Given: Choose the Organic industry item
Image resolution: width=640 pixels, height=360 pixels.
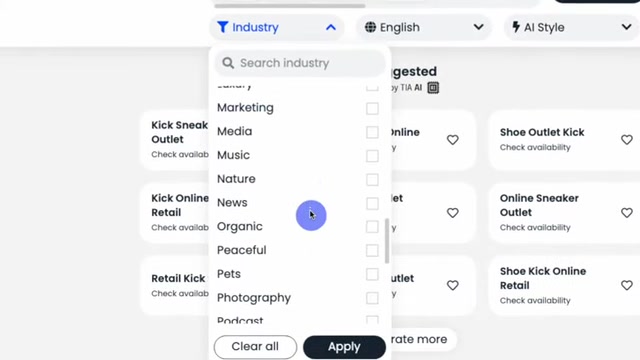Looking at the screenshot, I should tap(298, 227).
